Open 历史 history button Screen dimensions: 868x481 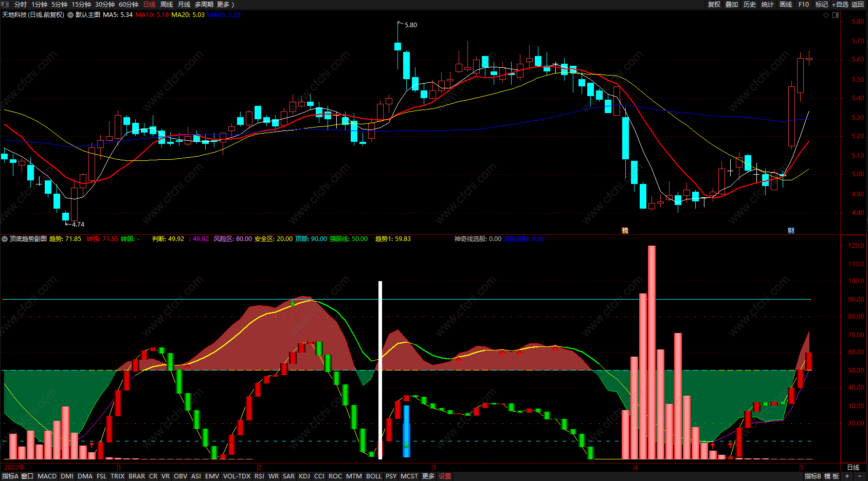[750, 4]
